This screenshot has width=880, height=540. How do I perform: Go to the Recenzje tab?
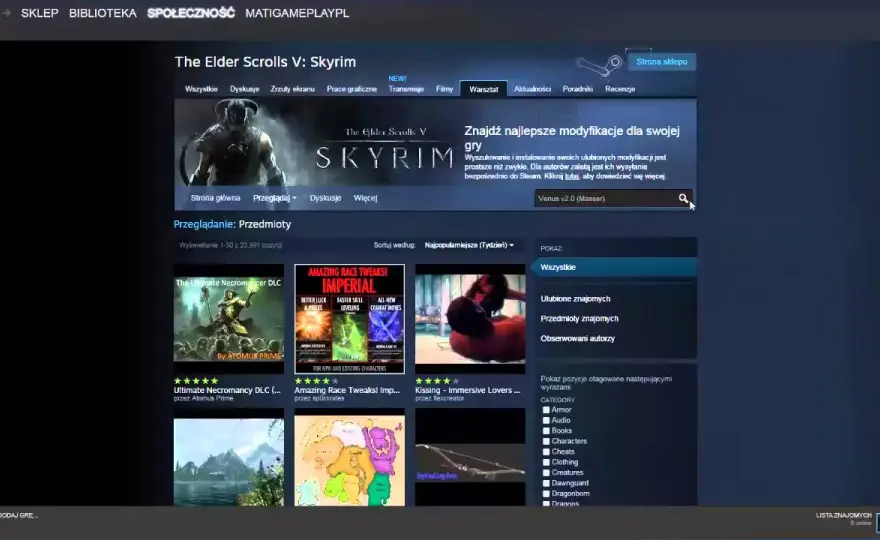tap(620, 89)
